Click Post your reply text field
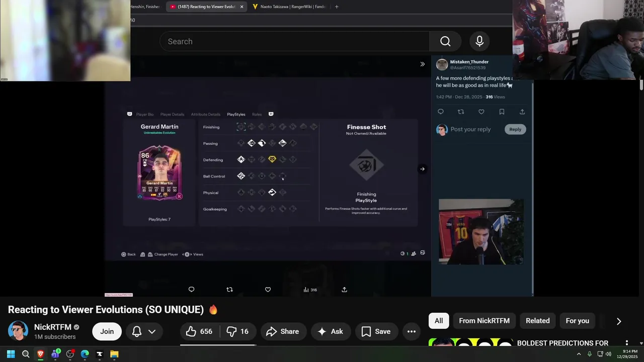644x362 pixels. tap(470, 129)
